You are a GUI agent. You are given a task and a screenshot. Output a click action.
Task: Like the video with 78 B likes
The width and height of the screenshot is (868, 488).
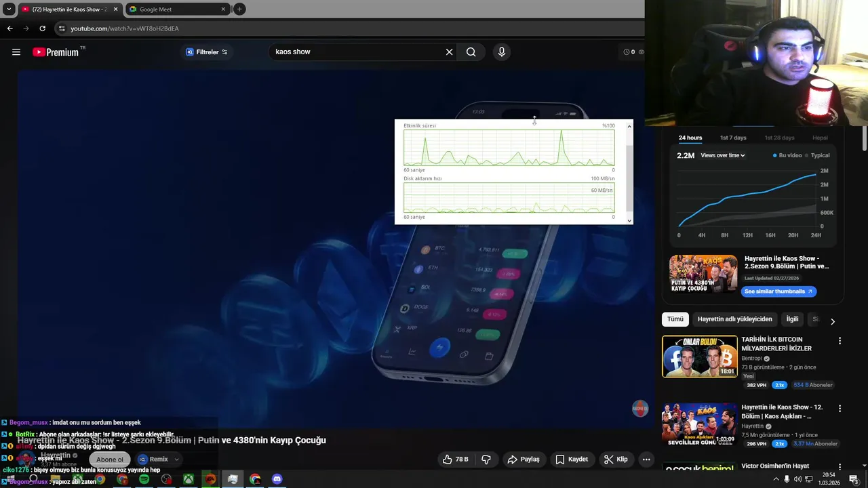455,460
